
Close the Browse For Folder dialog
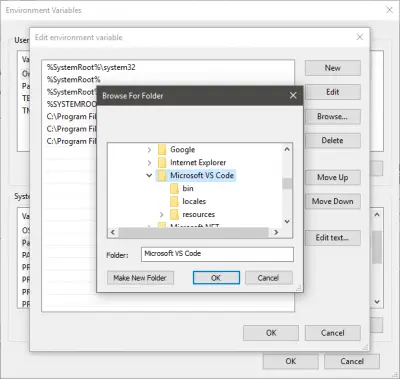(x=293, y=96)
